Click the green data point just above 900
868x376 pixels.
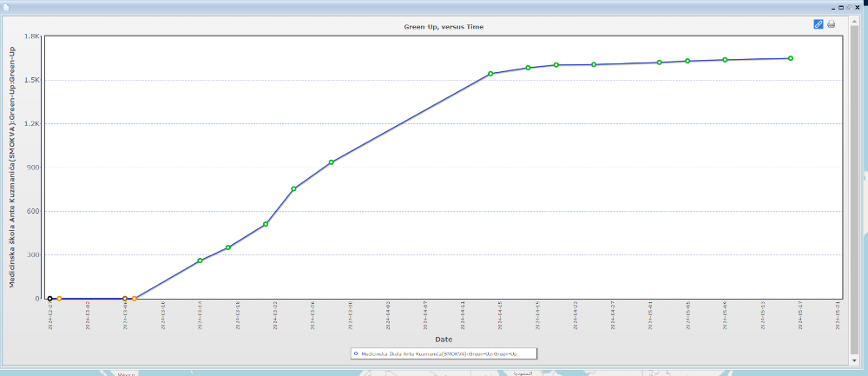332,162
